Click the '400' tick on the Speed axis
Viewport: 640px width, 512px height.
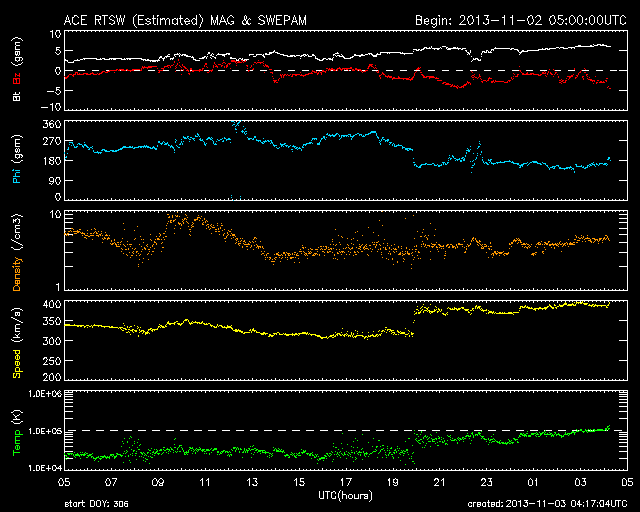tap(52, 305)
